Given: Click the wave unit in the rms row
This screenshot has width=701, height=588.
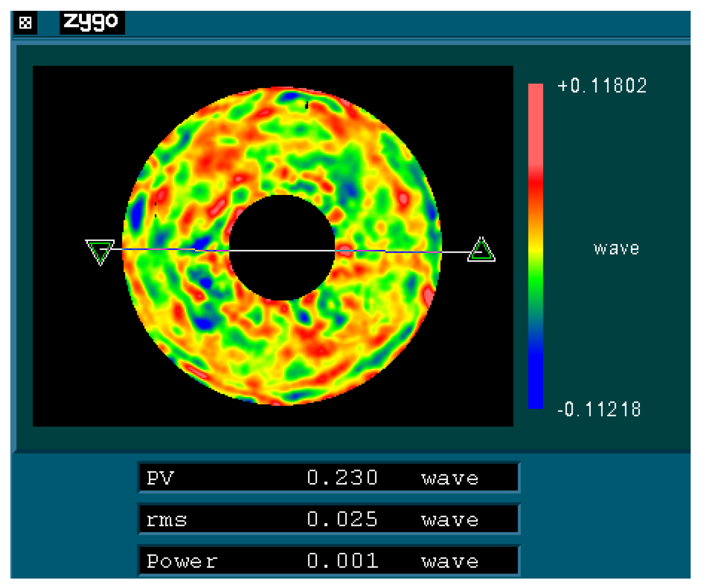Looking at the screenshot, I should click(x=449, y=520).
